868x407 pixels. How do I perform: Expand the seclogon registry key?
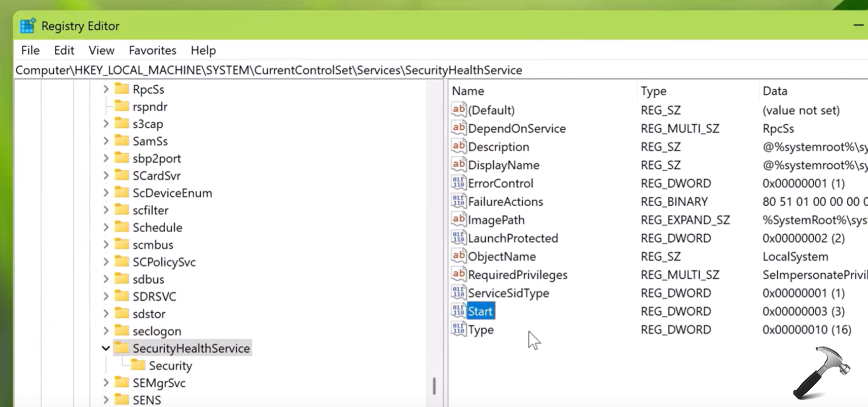[105, 331]
